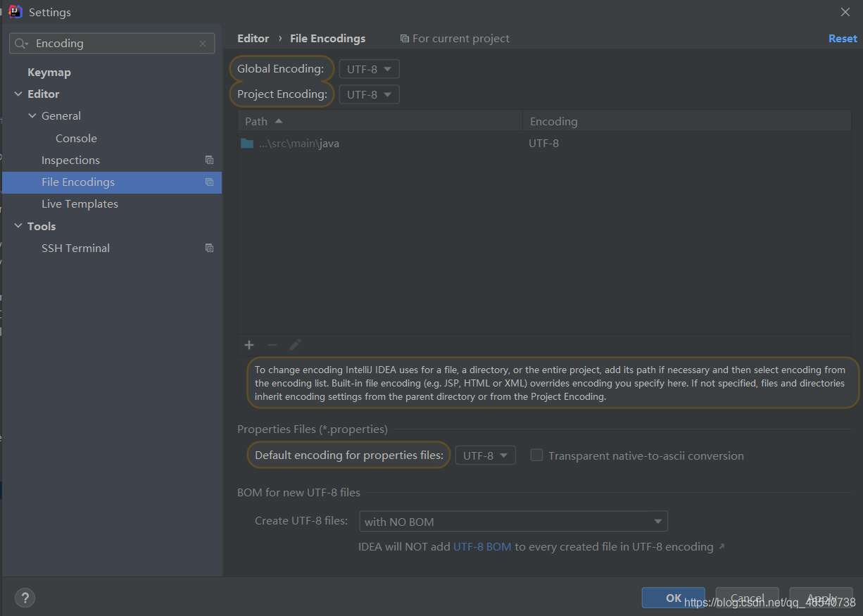
Task: Click the current-project indicator beside Inspections
Action: pos(209,160)
